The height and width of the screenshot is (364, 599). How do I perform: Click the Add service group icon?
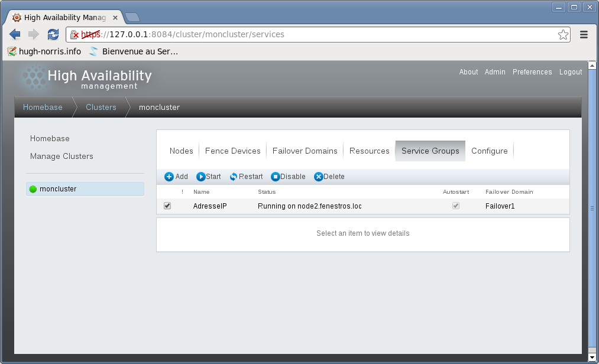click(x=169, y=177)
